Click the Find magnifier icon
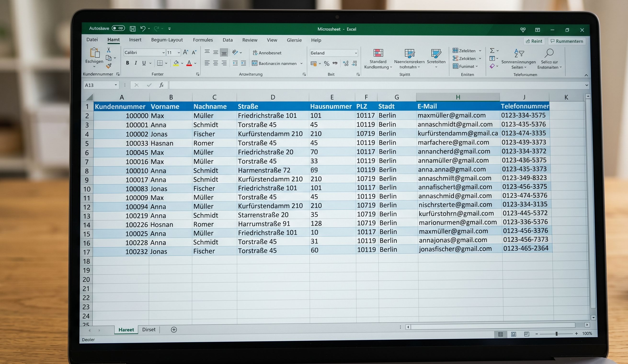 [x=549, y=53]
